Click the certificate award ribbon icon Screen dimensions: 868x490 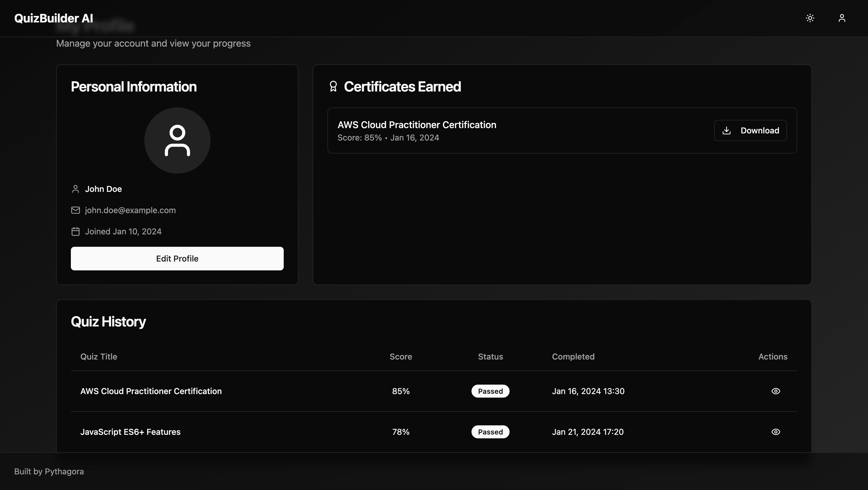pos(333,86)
